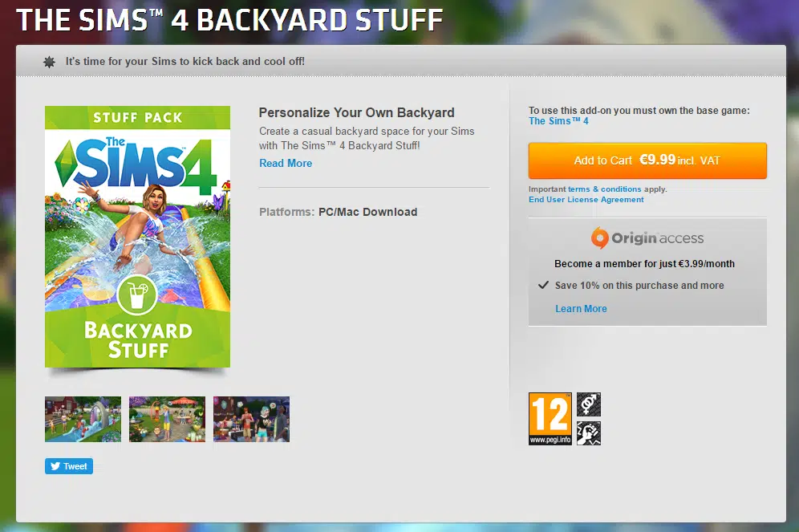View the third nighttime party screenshot thumbnail
Viewport: 799px width, 532px height.
tap(251, 419)
